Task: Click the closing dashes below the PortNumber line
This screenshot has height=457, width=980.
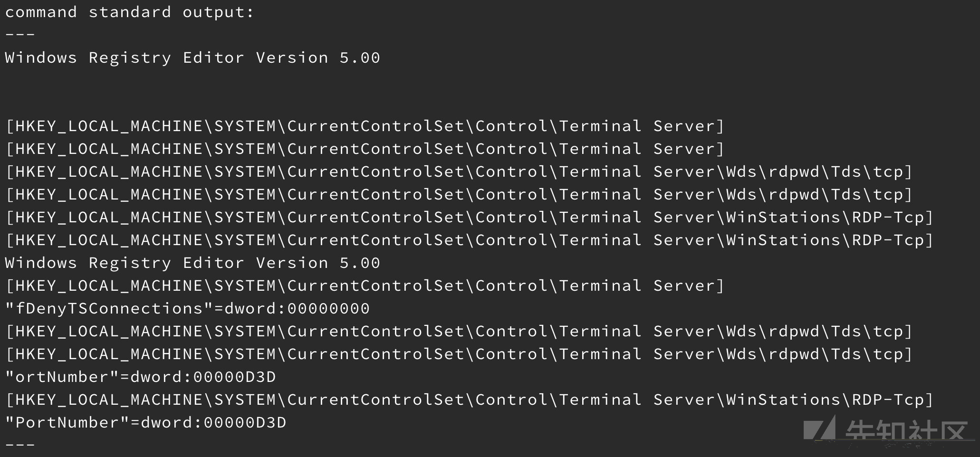Action: click(20, 445)
